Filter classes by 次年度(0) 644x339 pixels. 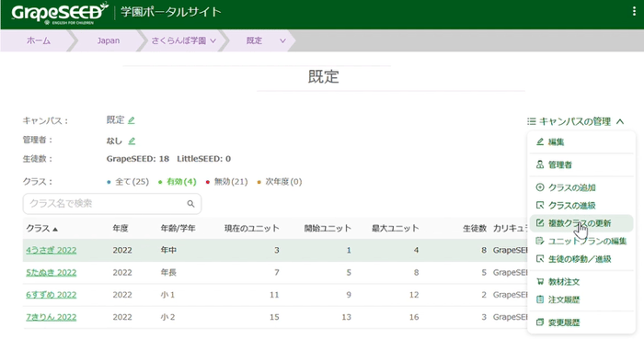click(x=283, y=182)
